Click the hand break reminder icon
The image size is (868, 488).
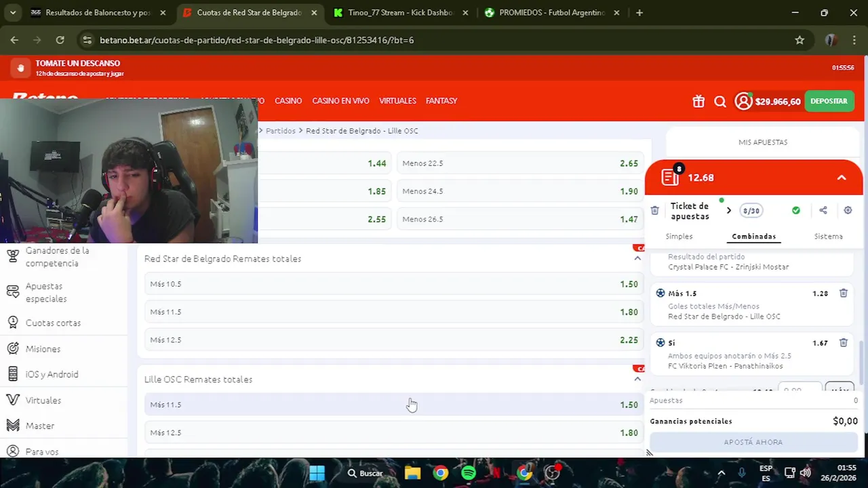click(20, 68)
